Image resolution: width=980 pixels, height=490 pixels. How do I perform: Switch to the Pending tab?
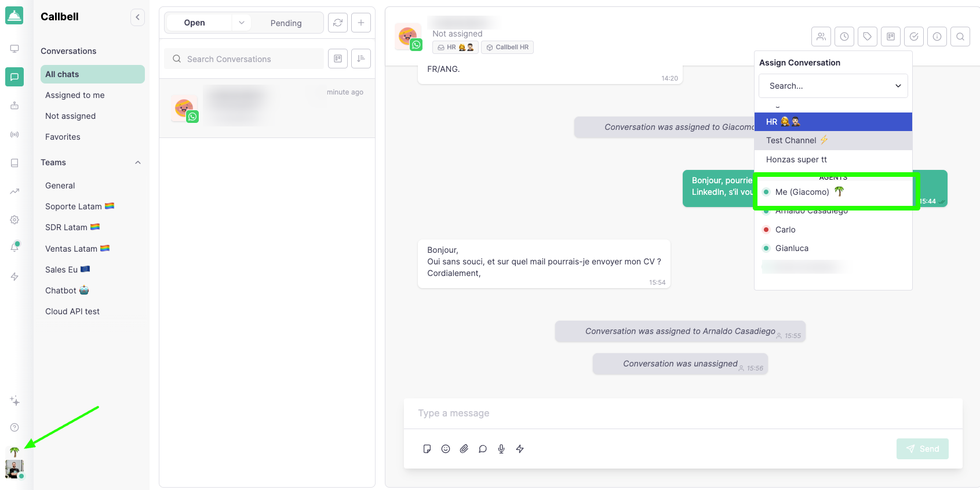pos(286,23)
